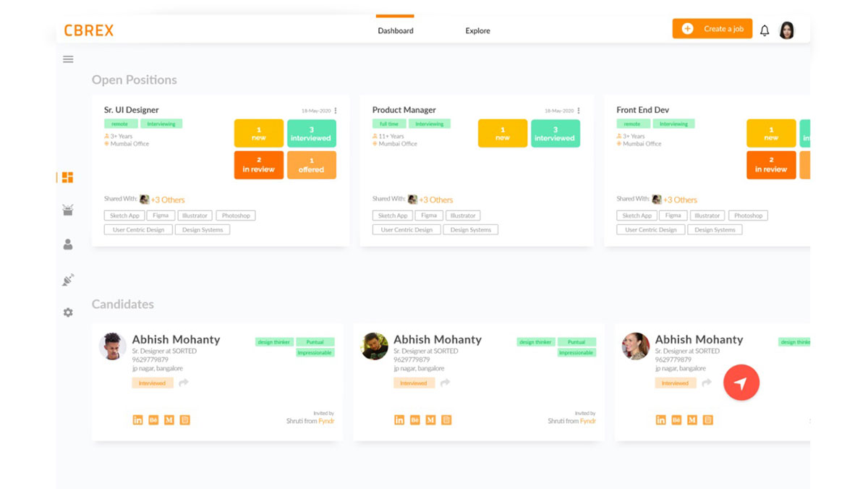Screen dimensions: 868x489
Task: Open the candidates person icon in sidebar
Action: [67, 244]
